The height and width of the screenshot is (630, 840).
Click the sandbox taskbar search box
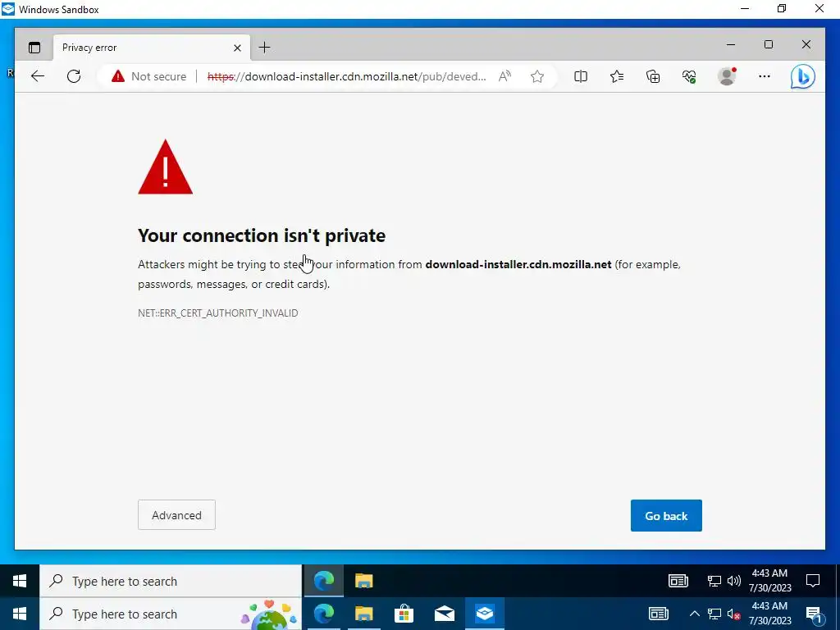tap(171, 581)
